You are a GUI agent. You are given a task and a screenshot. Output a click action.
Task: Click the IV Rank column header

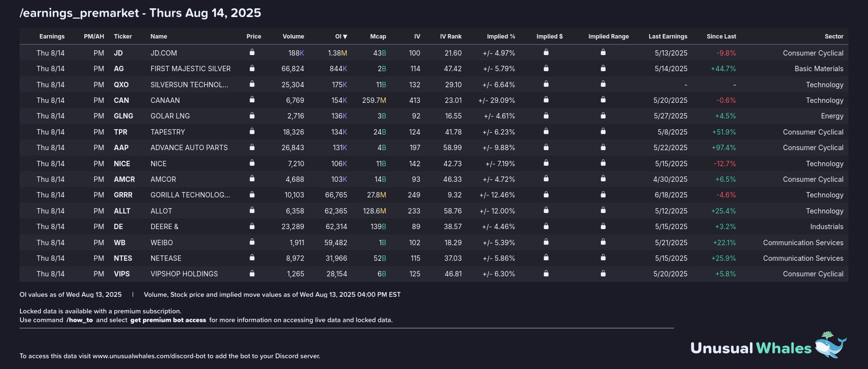[451, 37]
